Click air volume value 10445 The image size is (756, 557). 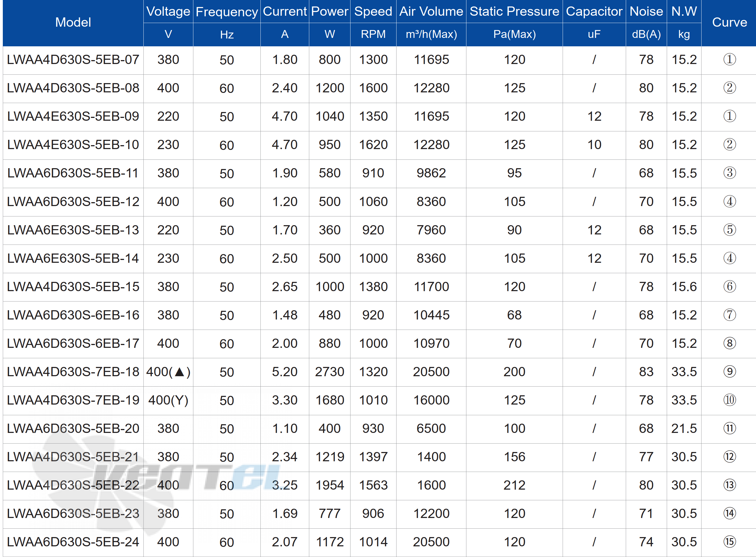pyautogui.click(x=431, y=315)
